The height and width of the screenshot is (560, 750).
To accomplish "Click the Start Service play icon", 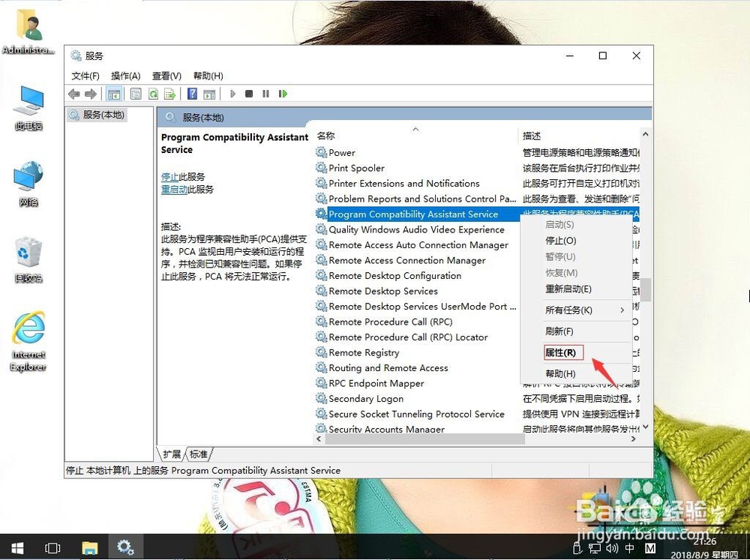I will [233, 94].
